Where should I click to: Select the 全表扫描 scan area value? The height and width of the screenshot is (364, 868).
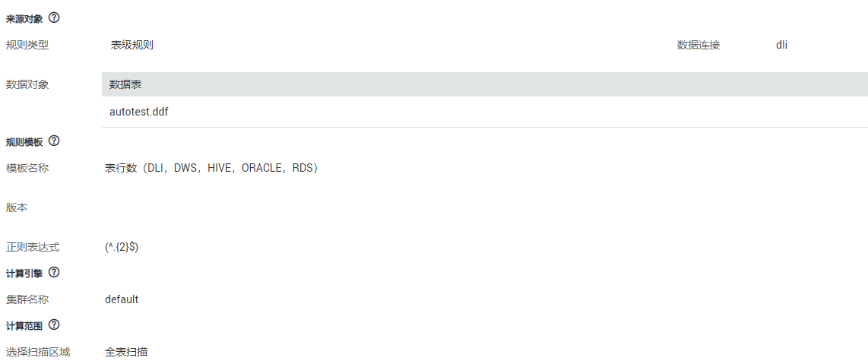(x=126, y=352)
